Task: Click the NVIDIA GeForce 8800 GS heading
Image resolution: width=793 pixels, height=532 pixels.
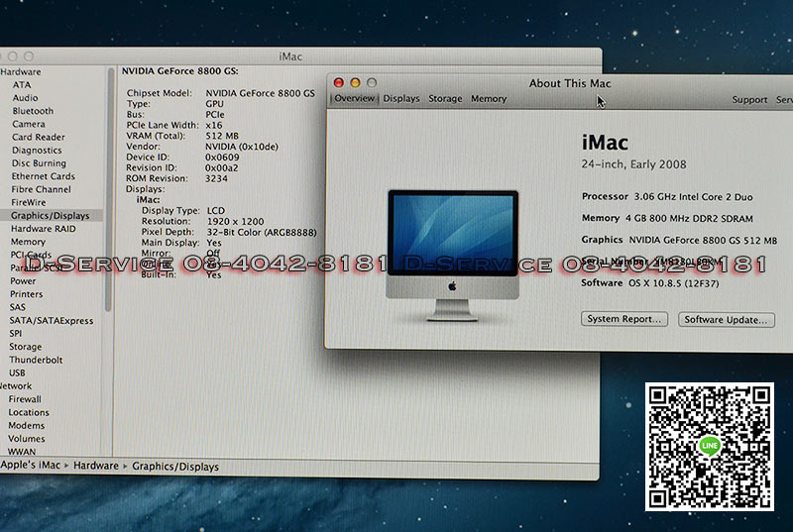Action: coord(180,71)
